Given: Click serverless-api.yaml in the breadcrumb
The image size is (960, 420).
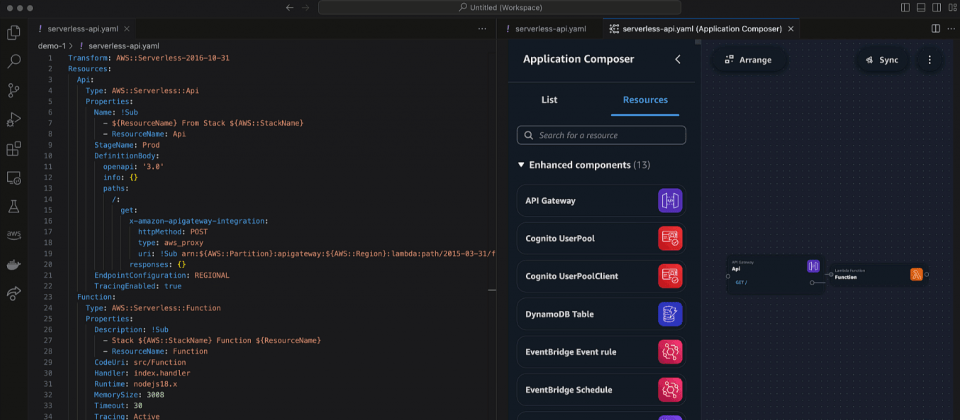Looking at the screenshot, I should (x=124, y=46).
